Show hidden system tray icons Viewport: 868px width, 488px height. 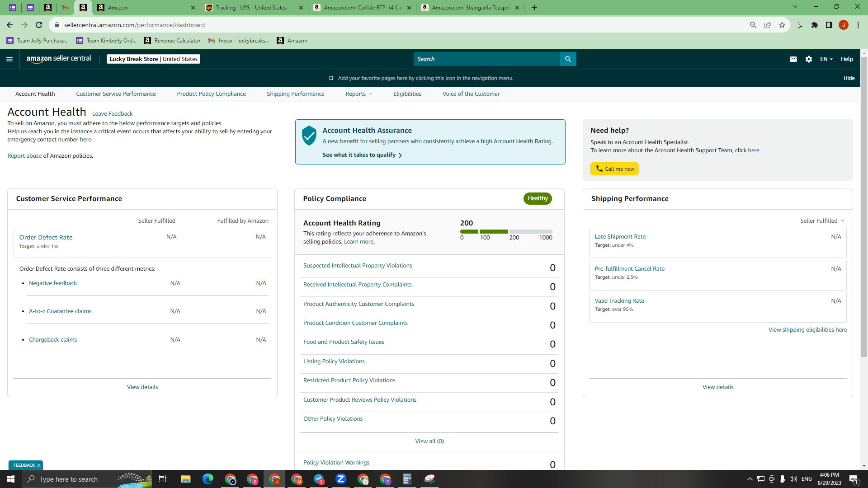click(750, 479)
